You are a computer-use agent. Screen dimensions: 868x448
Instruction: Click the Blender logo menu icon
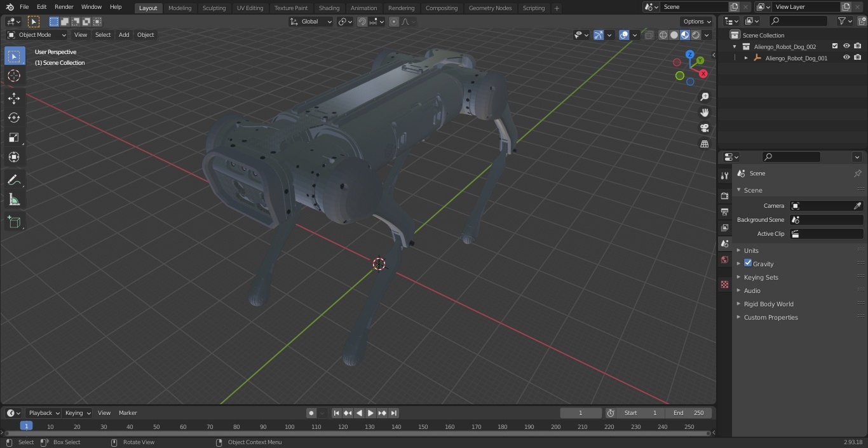pos(10,7)
